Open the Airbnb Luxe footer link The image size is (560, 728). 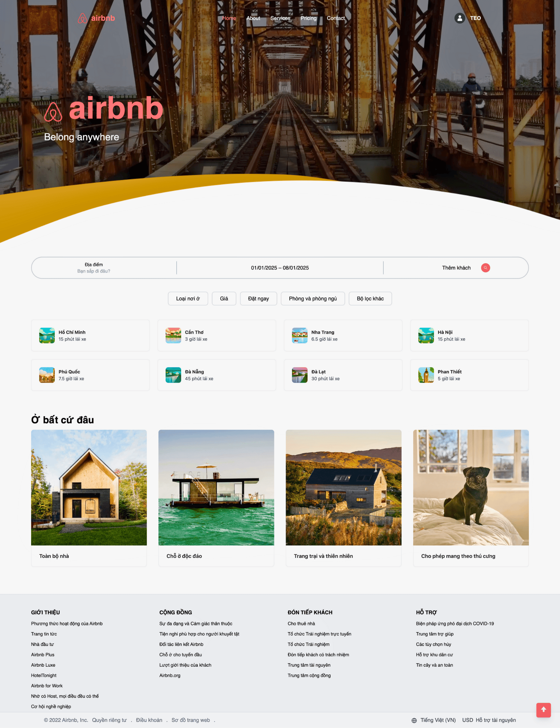(x=43, y=665)
